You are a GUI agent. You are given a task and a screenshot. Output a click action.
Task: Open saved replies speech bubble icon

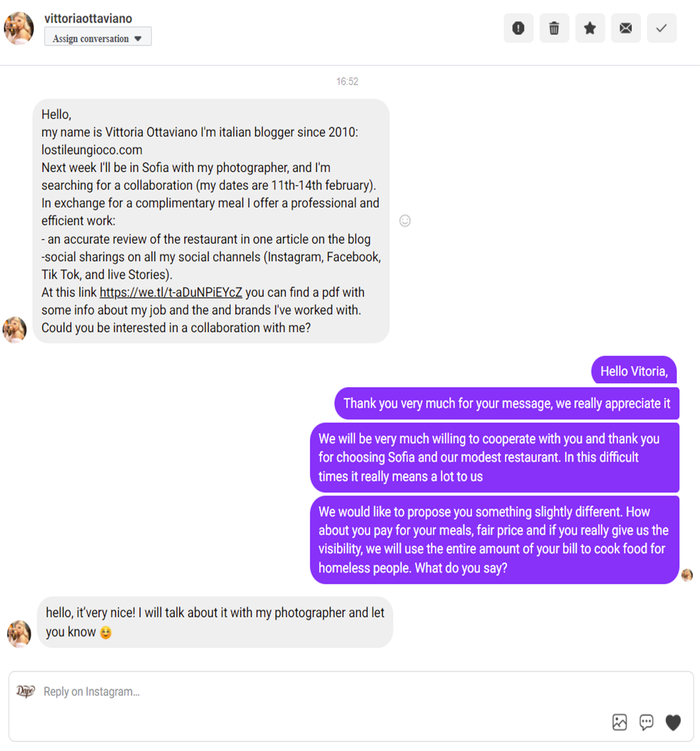(x=646, y=722)
